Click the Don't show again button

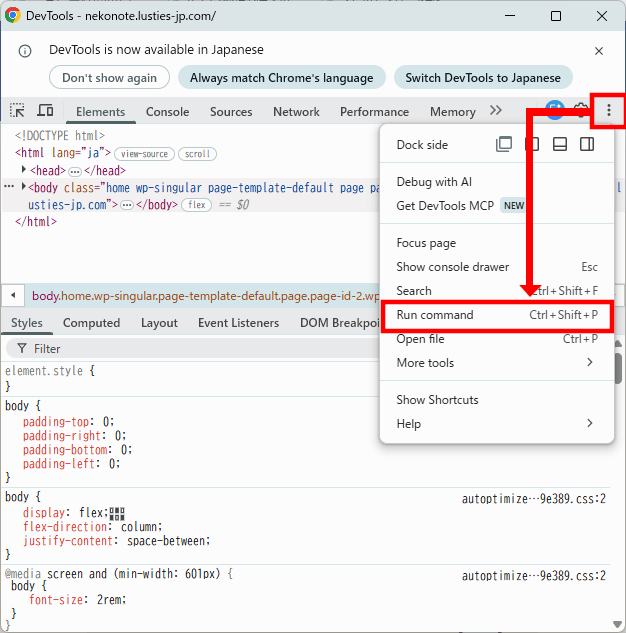pos(109,78)
